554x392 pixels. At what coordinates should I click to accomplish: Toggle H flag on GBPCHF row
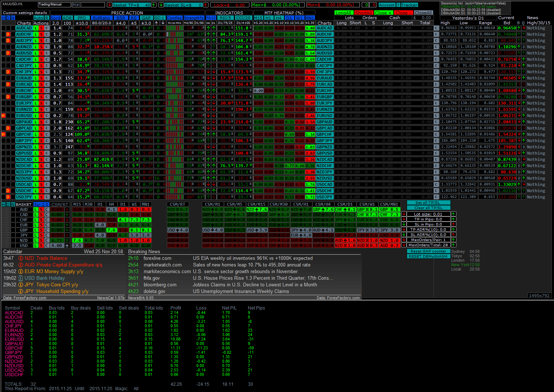coord(3,134)
